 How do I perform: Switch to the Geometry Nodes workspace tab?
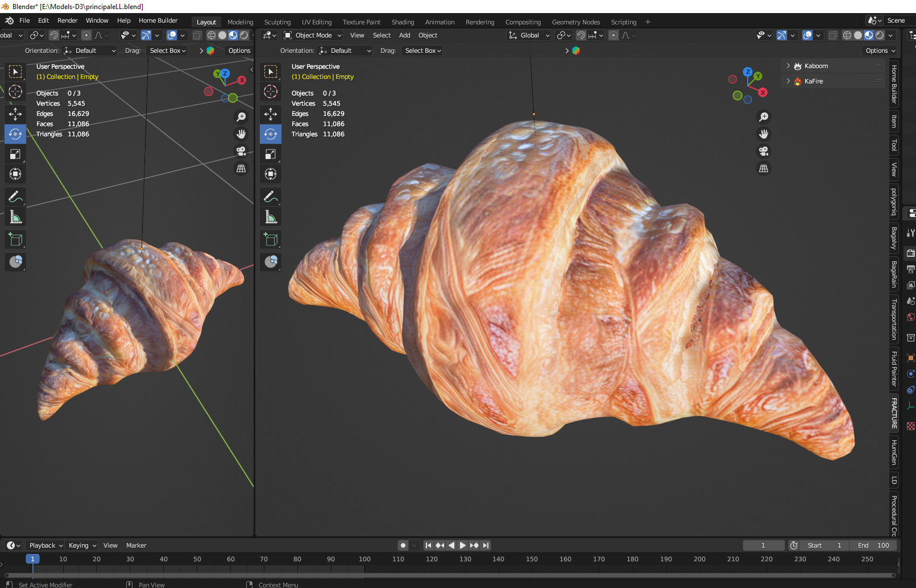click(576, 22)
